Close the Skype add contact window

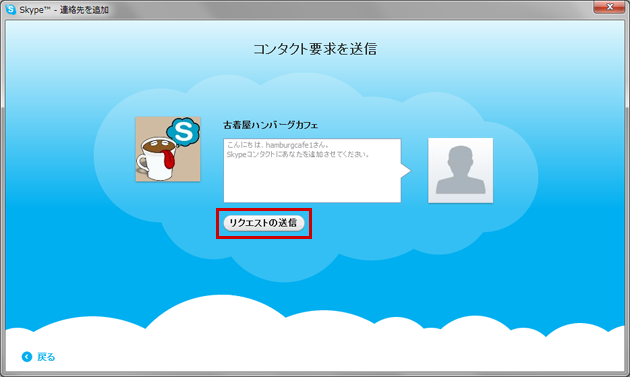click(x=610, y=7)
